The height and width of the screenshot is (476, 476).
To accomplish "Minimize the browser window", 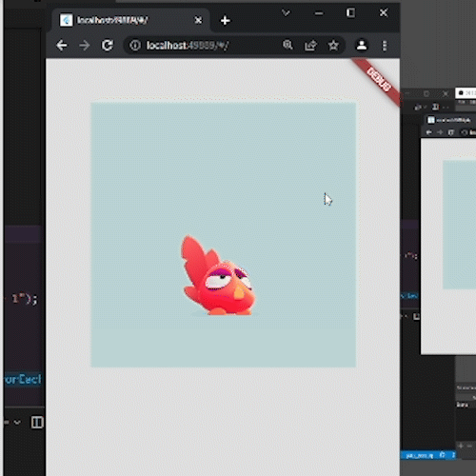I will 319,13.
